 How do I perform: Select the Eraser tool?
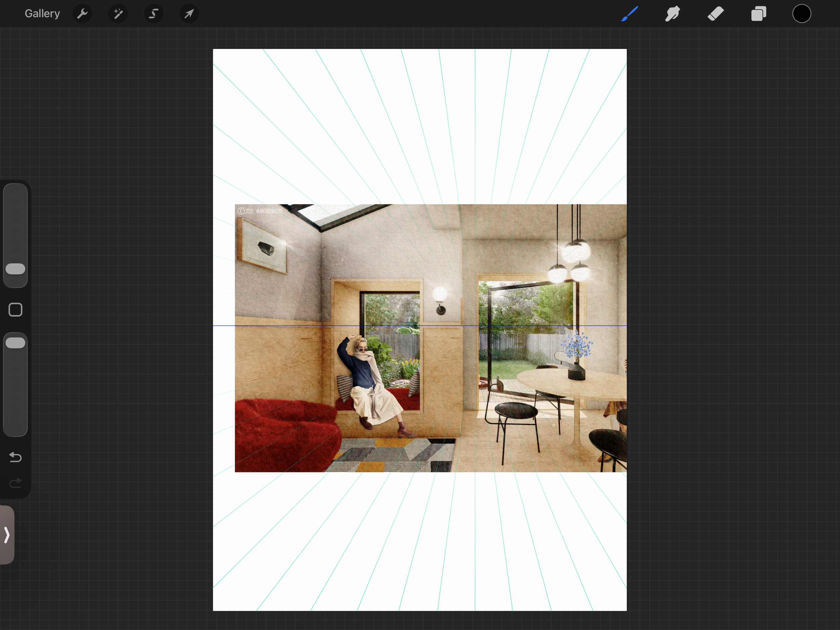715,14
